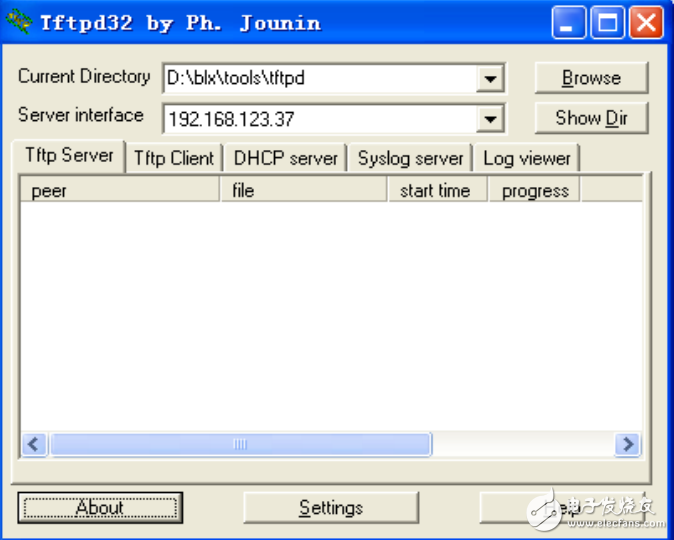The image size is (674, 540).
Task: Click the horizontal scrollbar right arrow
Action: (627, 444)
